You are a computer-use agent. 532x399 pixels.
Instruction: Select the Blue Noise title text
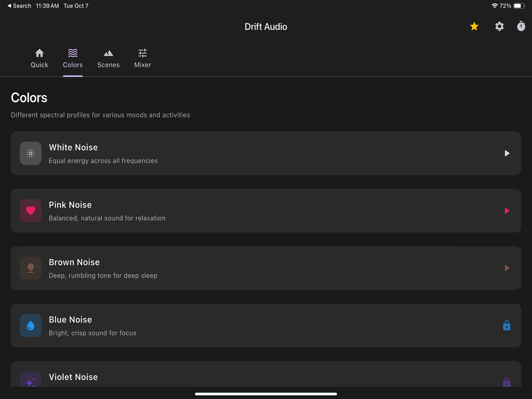click(71, 320)
